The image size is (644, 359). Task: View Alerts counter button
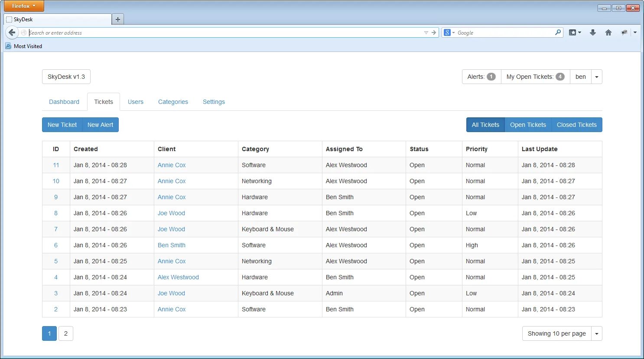click(x=481, y=77)
